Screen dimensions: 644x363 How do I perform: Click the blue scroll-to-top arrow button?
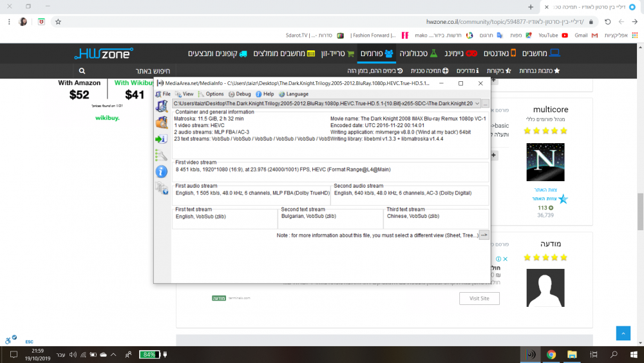[623, 333]
